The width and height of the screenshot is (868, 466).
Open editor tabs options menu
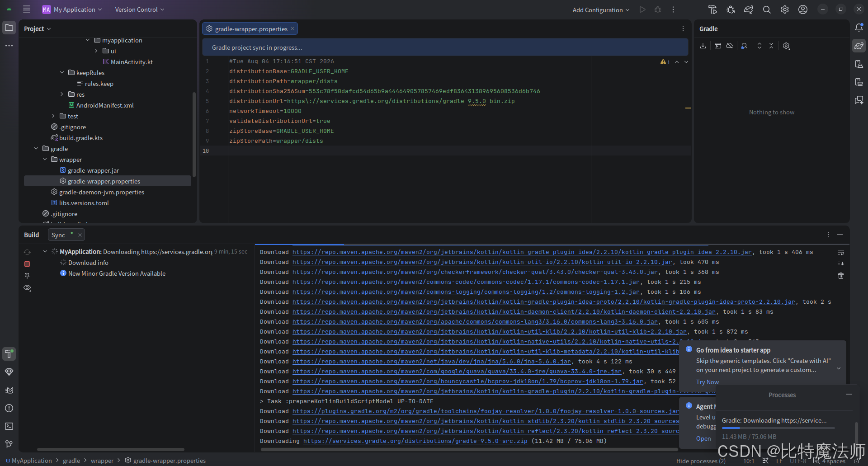click(x=683, y=28)
